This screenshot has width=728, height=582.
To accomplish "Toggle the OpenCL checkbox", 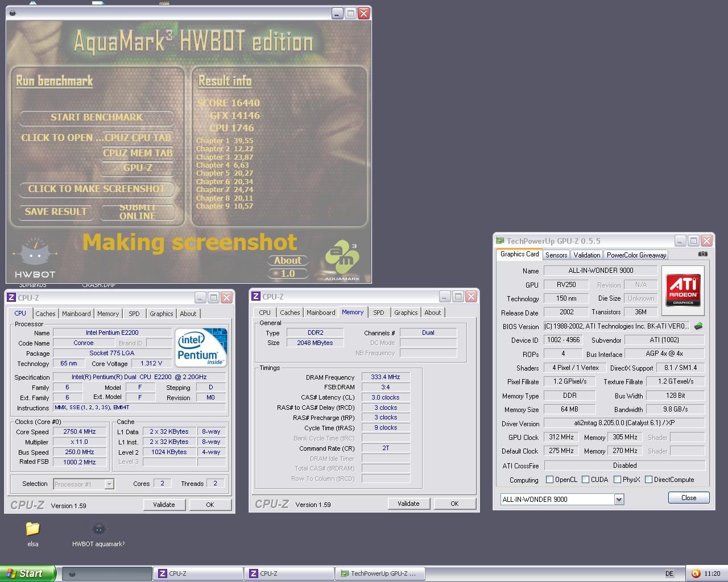I will 549,480.
